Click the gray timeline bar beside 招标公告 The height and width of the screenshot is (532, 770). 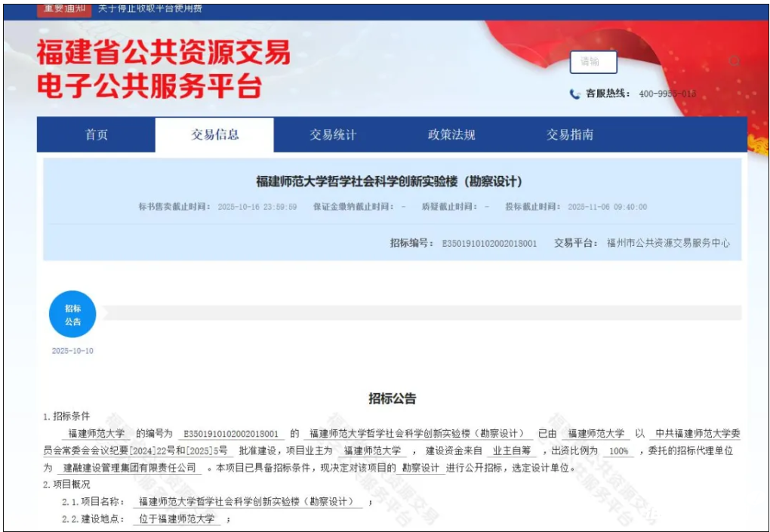[421, 312]
